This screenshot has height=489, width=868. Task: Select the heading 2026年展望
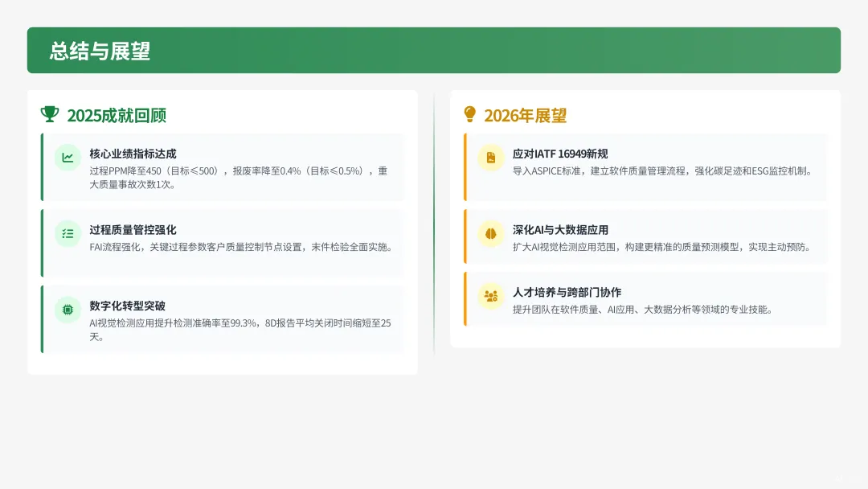pos(526,115)
